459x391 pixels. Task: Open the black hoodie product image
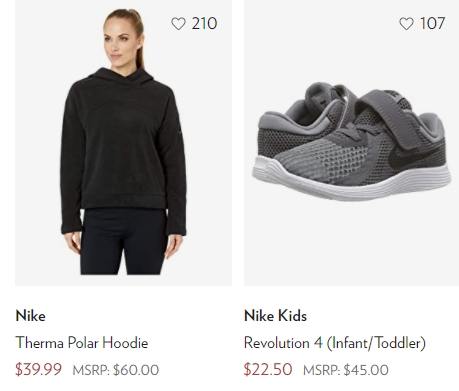[123, 143]
